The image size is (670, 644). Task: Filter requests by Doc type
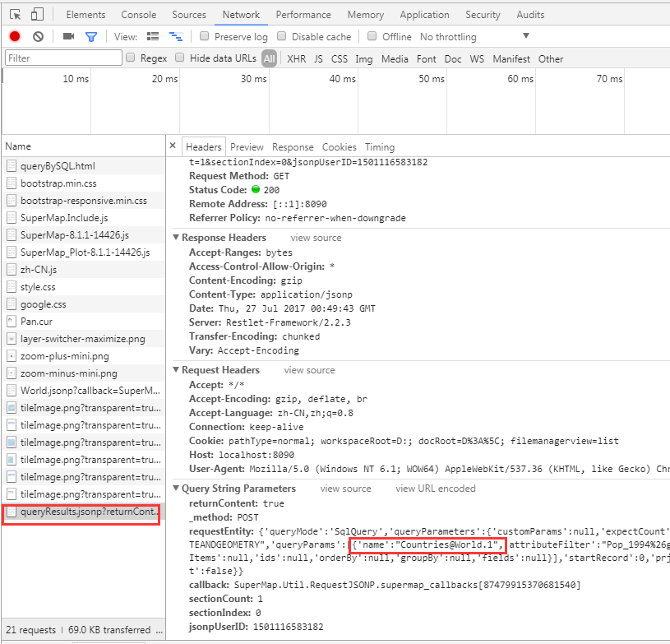coord(453,59)
